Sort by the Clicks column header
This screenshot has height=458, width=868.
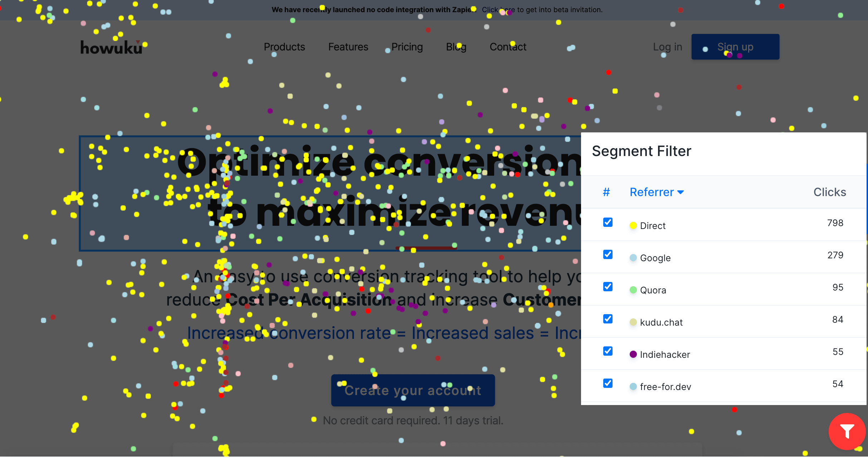click(830, 192)
